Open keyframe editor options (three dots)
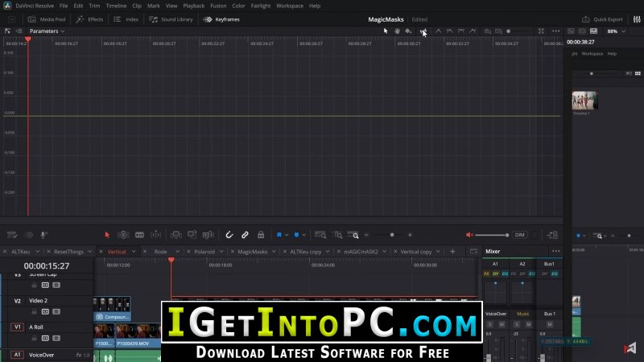644x362 pixels. (555, 31)
